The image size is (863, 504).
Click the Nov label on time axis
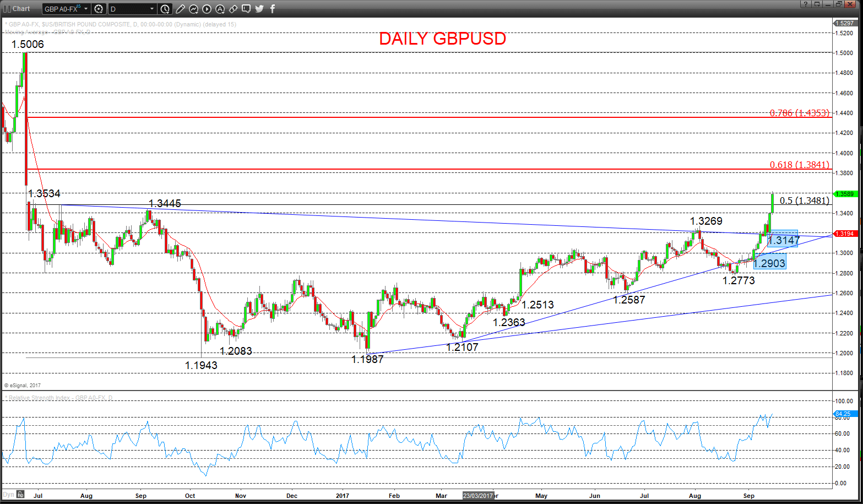pyautogui.click(x=241, y=496)
